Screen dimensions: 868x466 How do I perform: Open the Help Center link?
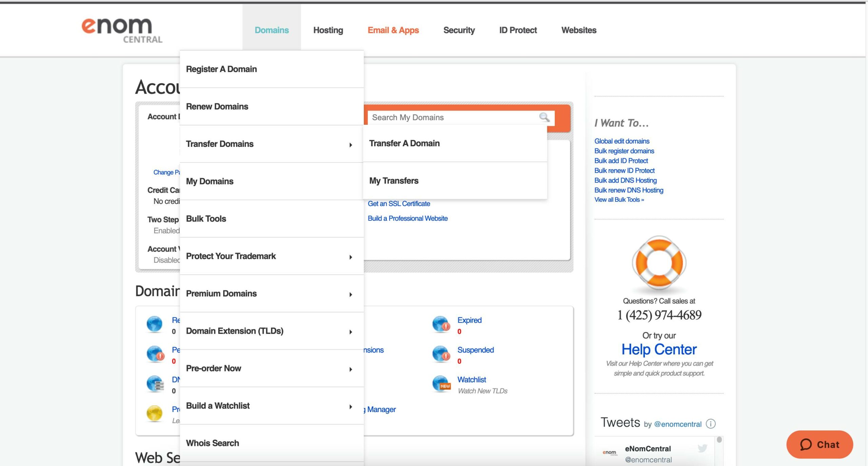point(659,349)
